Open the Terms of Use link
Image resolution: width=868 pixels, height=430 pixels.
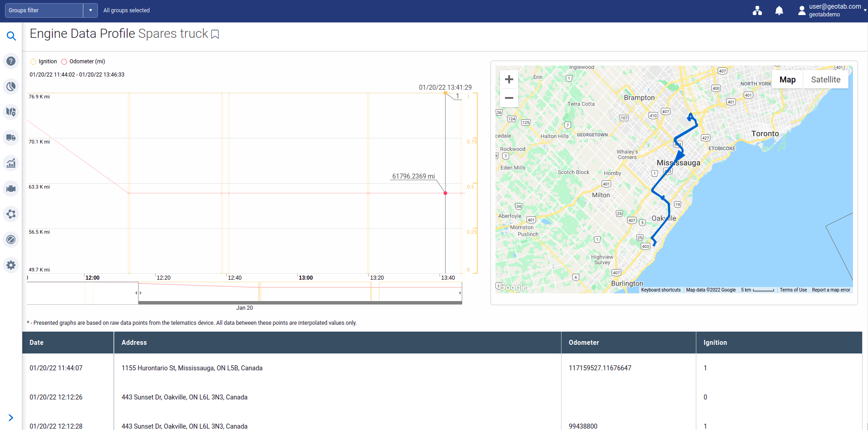[793, 290]
